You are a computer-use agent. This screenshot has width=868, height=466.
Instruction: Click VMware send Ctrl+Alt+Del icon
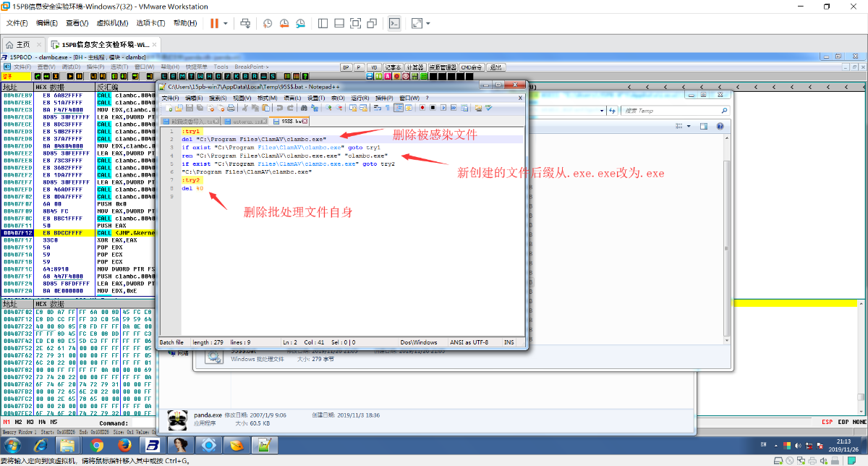(245, 23)
